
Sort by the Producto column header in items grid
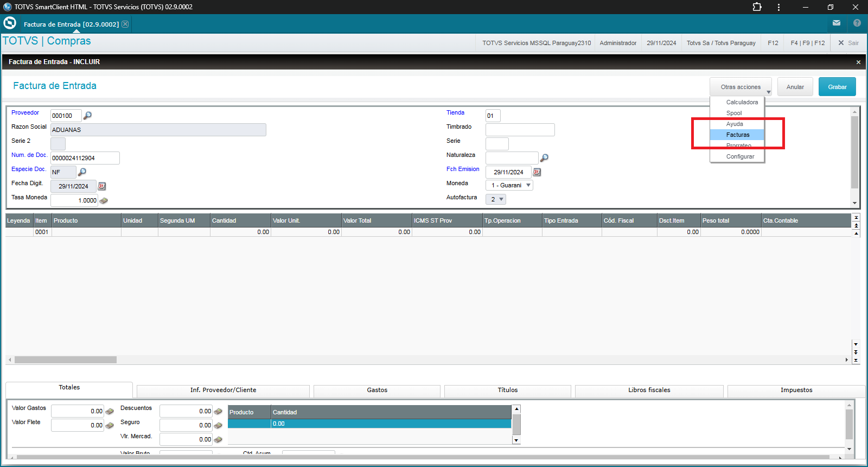[86, 220]
